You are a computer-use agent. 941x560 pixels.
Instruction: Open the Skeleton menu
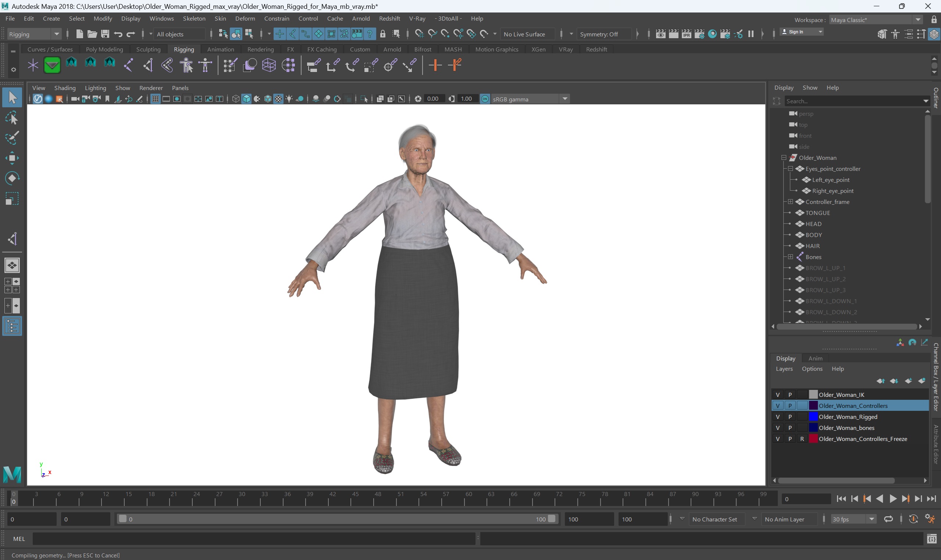point(194,18)
